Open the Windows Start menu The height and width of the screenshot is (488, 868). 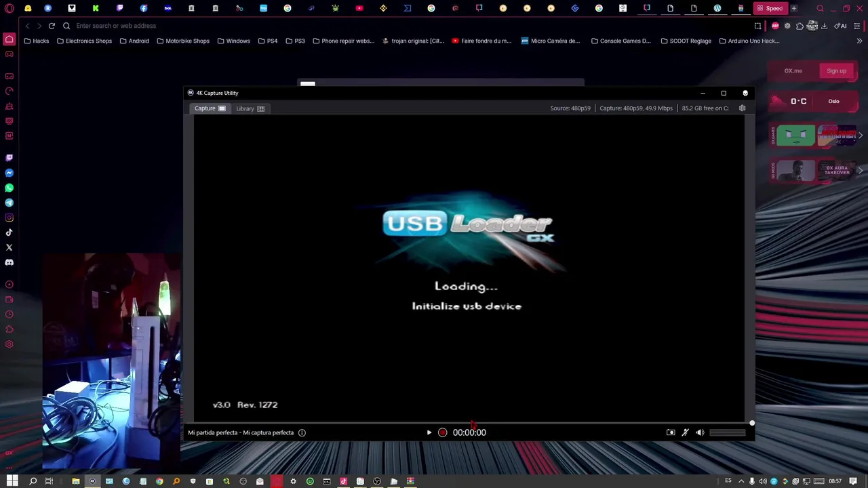point(12,481)
